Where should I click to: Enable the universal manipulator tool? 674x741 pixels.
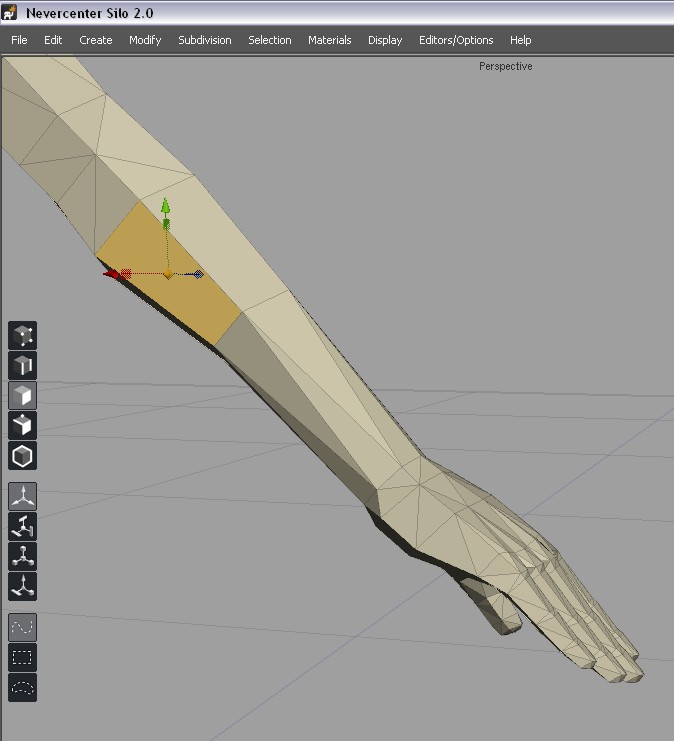(23, 586)
